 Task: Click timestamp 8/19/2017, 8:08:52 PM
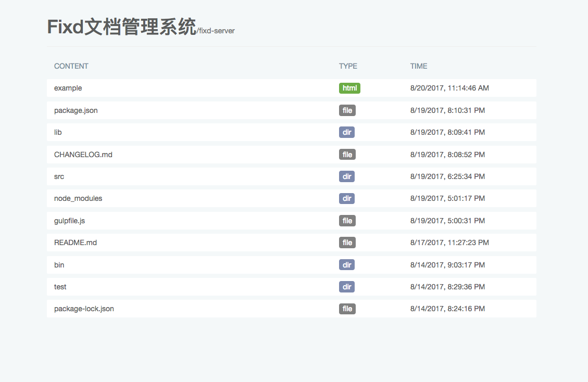click(x=447, y=155)
